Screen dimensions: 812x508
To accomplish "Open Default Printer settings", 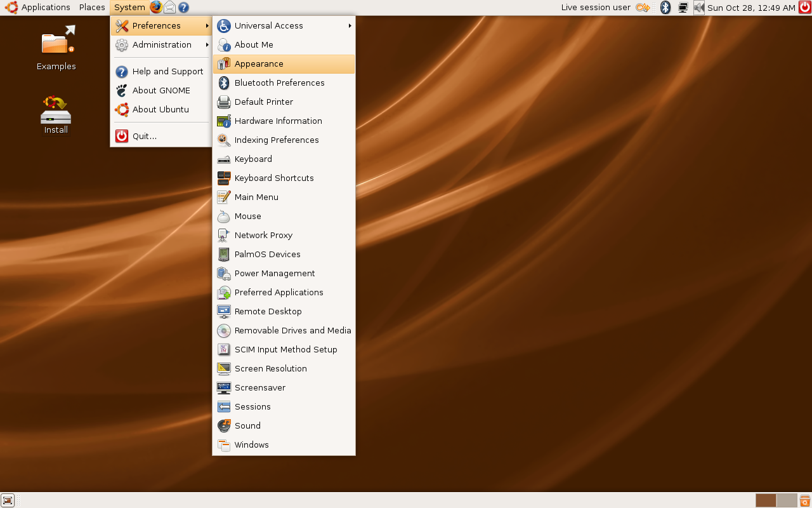I will click(x=284, y=102).
